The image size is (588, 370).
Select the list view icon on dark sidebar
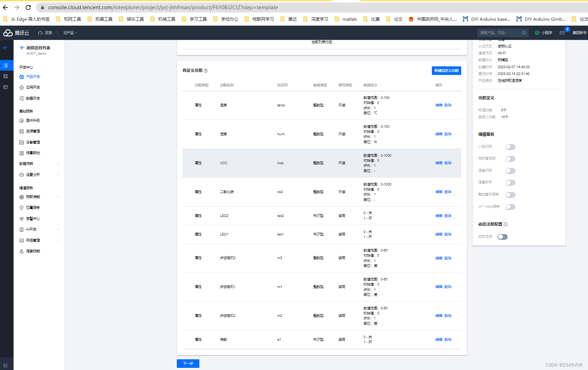coord(5,66)
